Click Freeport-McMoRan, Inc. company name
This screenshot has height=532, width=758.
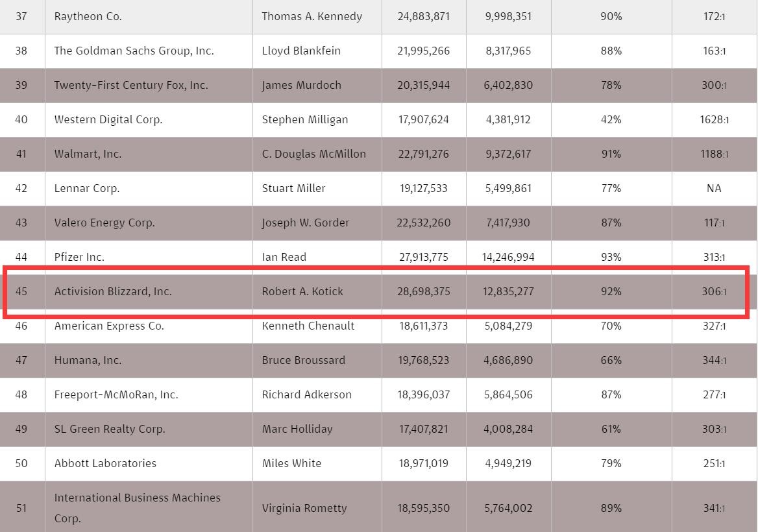point(116,394)
